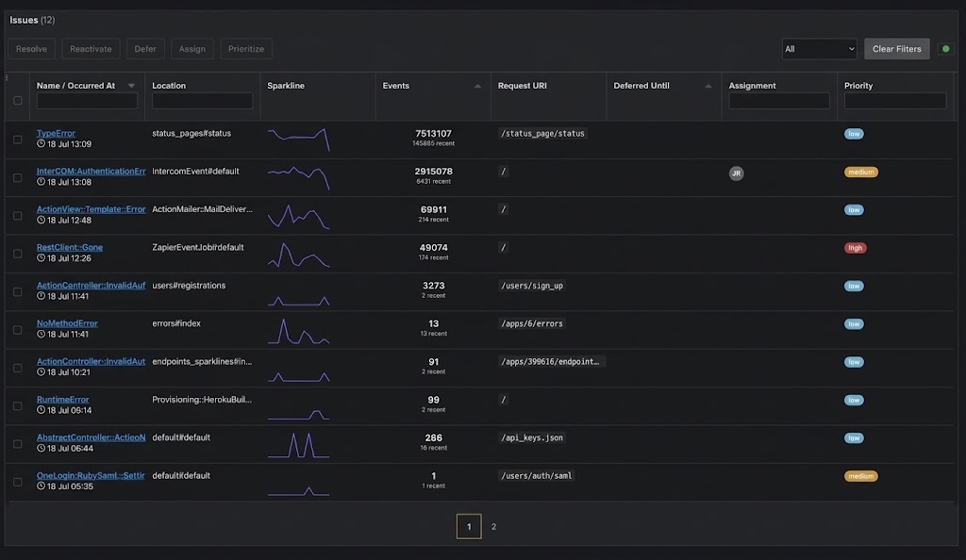Click the green status indicator icon
The width and height of the screenshot is (966, 560).
coord(945,49)
